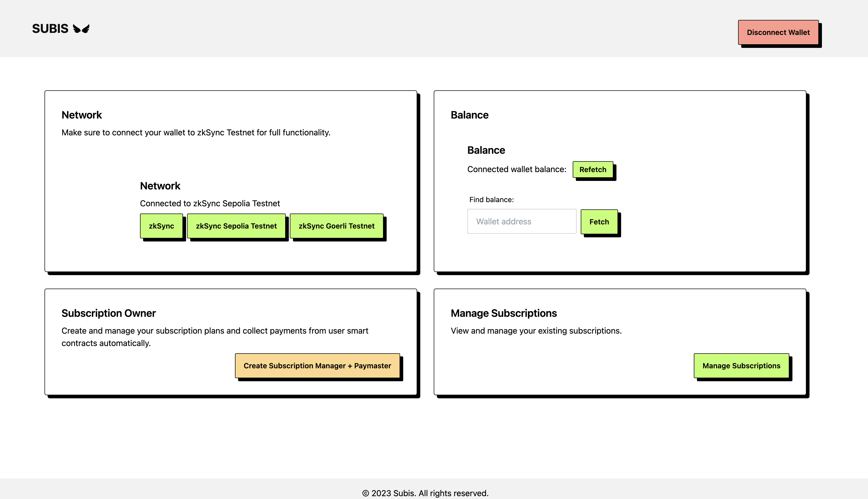868x499 pixels.
Task: Click the Find balance label
Action: [x=491, y=200]
